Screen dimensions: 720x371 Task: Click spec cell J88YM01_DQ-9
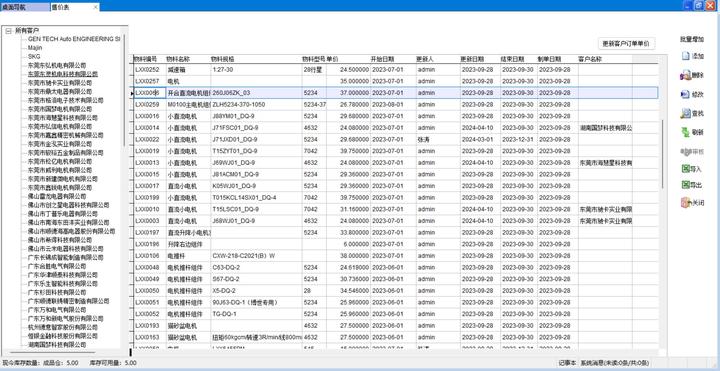coord(256,116)
